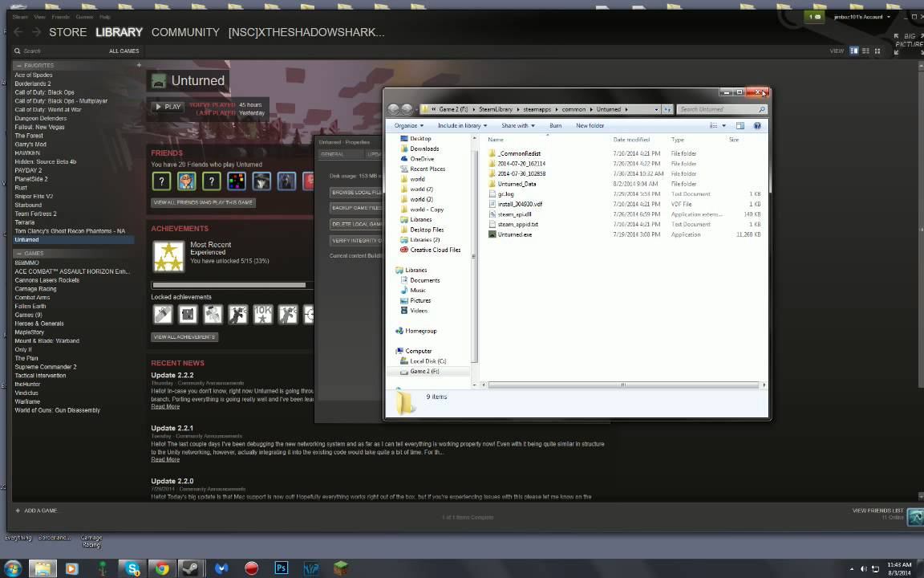Open the NSC XTHESHADOWSHARK profile tab
Viewport: 924px width, 578px height.
(x=306, y=32)
